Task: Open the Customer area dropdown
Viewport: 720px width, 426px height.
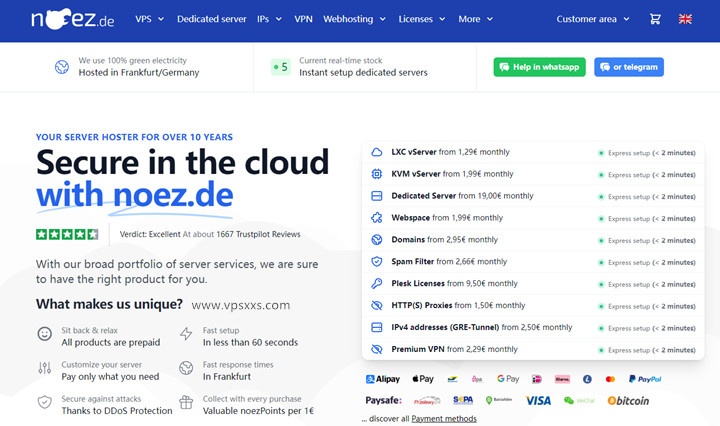Action: [593, 19]
